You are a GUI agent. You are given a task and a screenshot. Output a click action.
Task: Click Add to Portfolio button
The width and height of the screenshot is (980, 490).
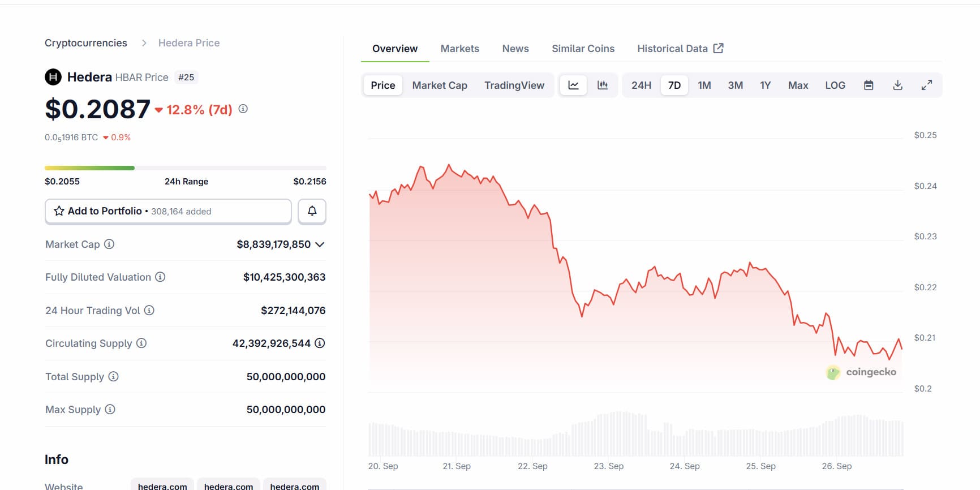[168, 211]
